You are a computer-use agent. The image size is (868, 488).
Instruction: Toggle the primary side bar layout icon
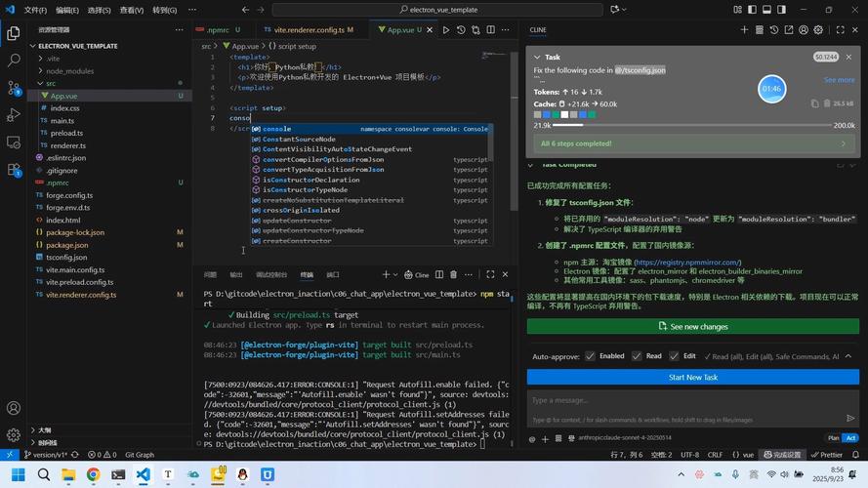coord(753,10)
